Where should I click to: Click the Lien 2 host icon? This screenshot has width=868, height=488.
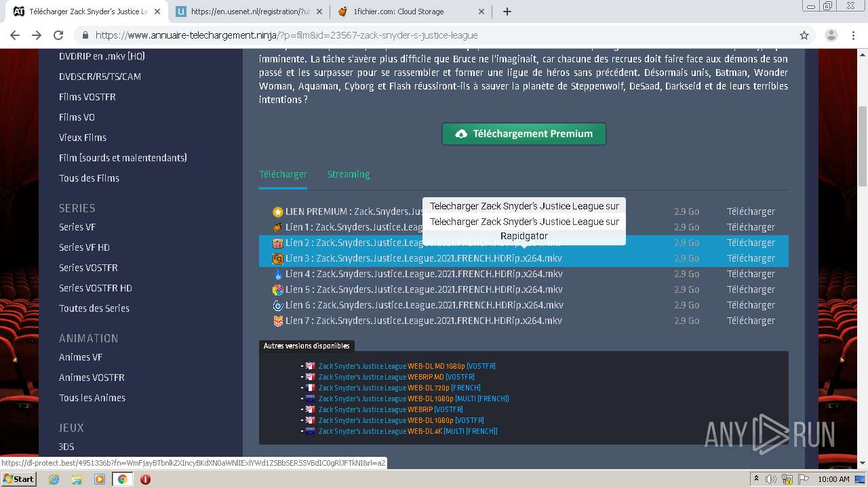coord(277,243)
